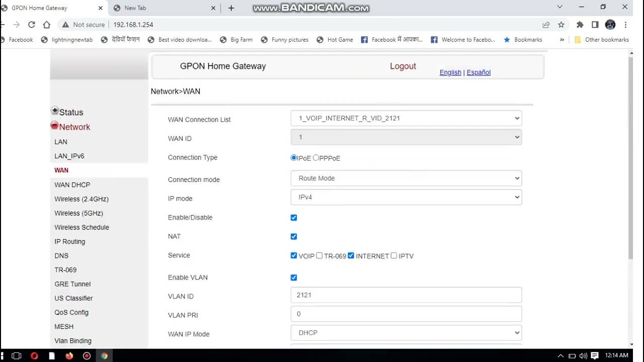Log out of the gateway

(x=403, y=66)
